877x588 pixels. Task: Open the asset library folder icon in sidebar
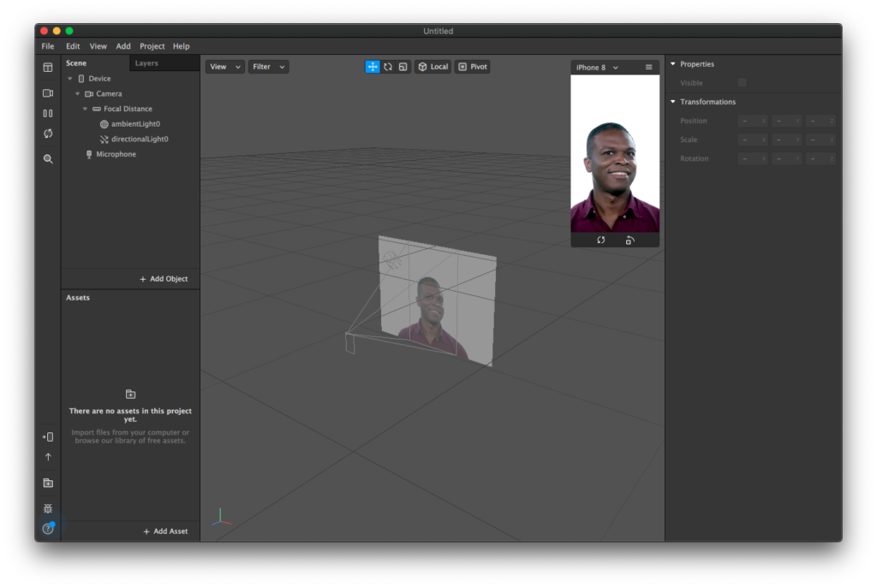click(48, 483)
